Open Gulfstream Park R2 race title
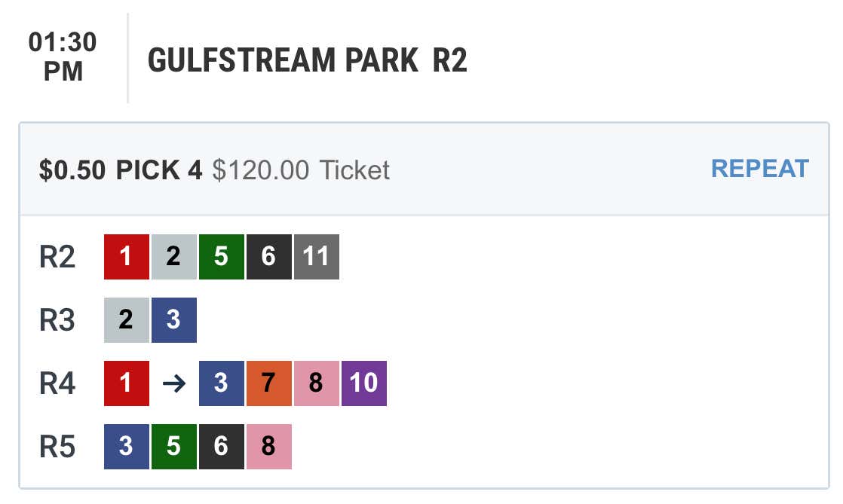 [x=307, y=60]
